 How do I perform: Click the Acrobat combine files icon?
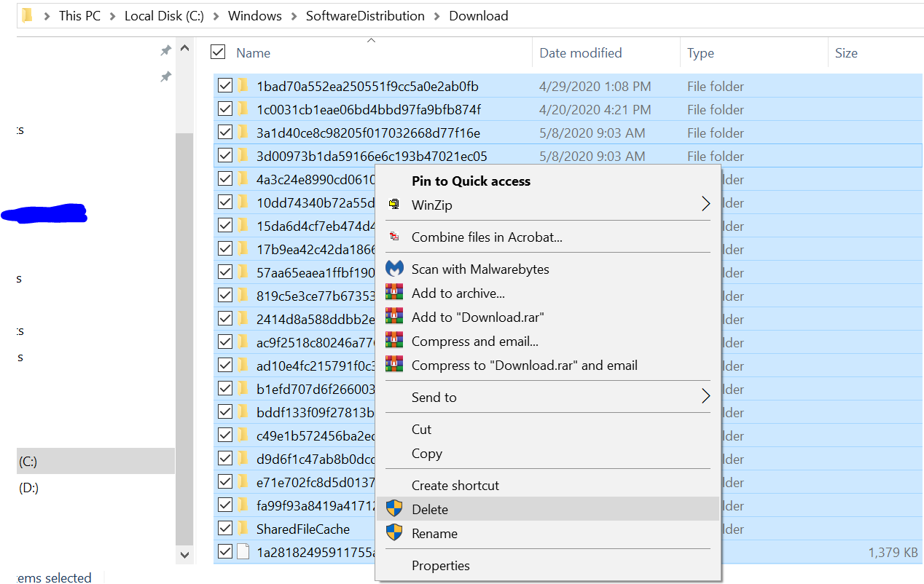394,237
